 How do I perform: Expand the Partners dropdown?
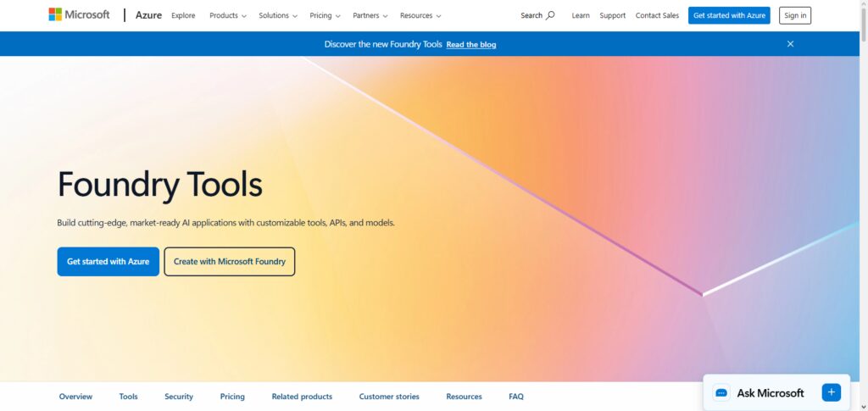(x=370, y=15)
